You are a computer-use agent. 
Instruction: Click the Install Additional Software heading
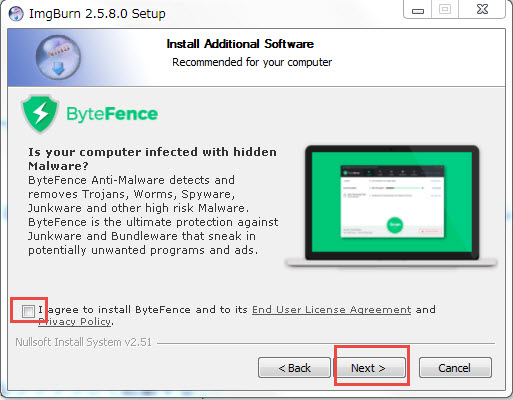point(240,44)
